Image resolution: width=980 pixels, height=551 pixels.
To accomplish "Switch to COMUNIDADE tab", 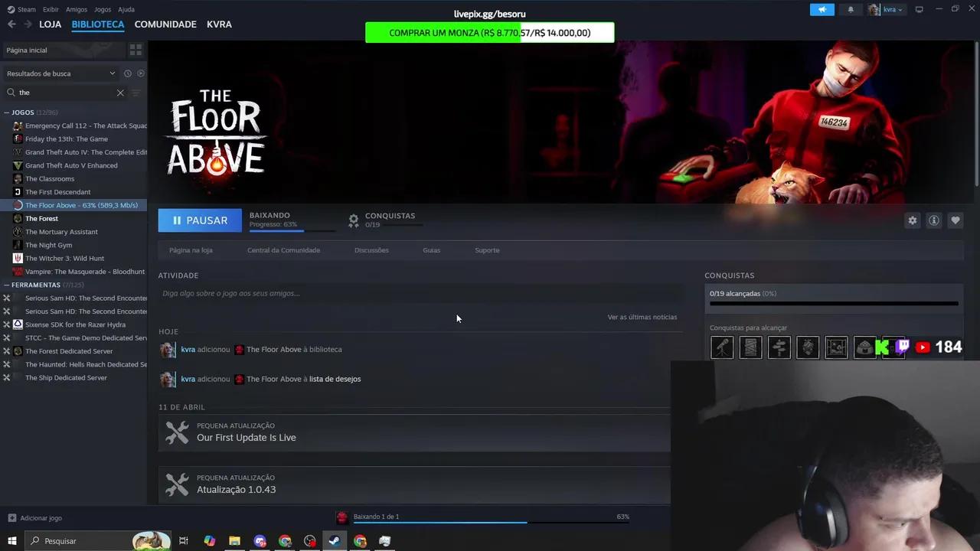I will pyautogui.click(x=165, y=24).
